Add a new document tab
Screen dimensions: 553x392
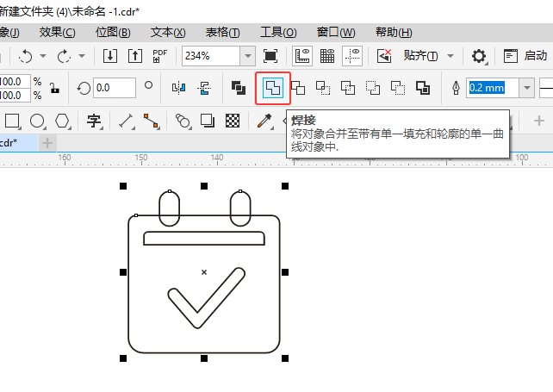pos(47,143)
